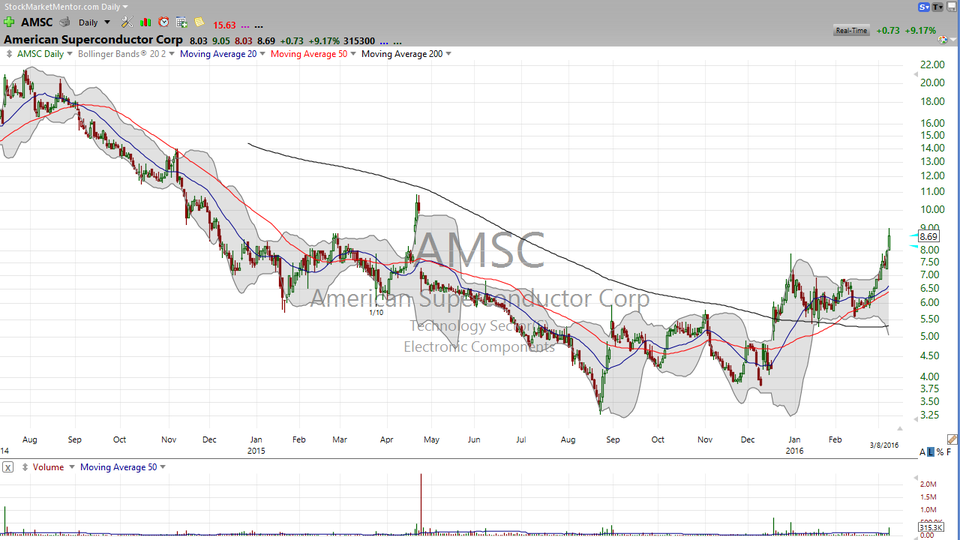The width and height of the screenshot is (960, 540).
Task: Select the F scale toggle
Action: pyautogui.click(x=949, y=452)
